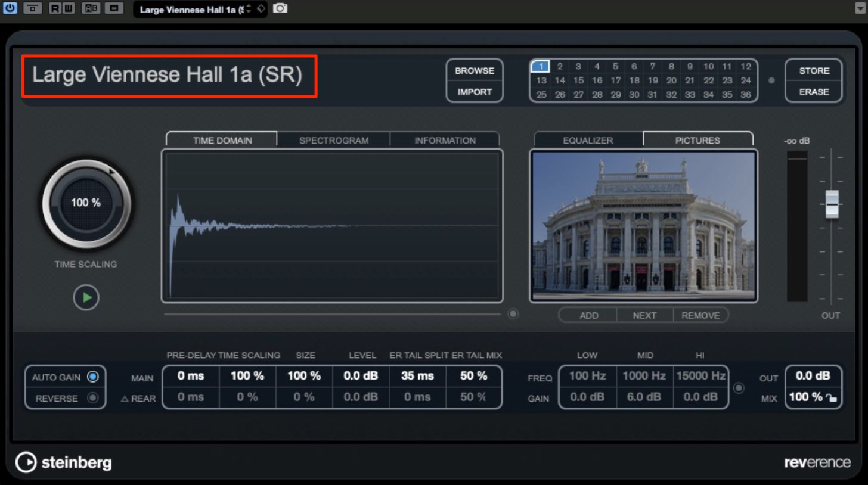
Task: Select program slot 18
Action: (634, 80)
